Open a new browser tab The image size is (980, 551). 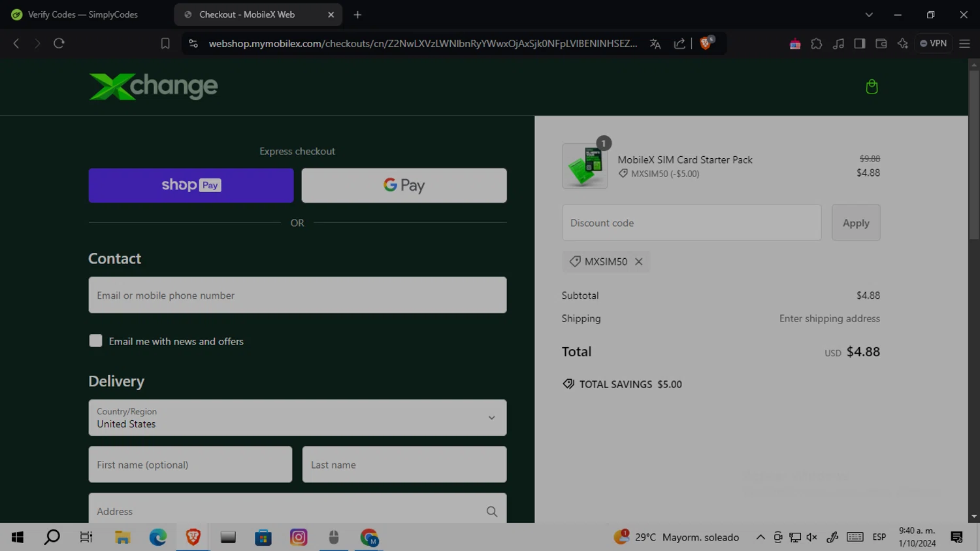pos(357,14)
